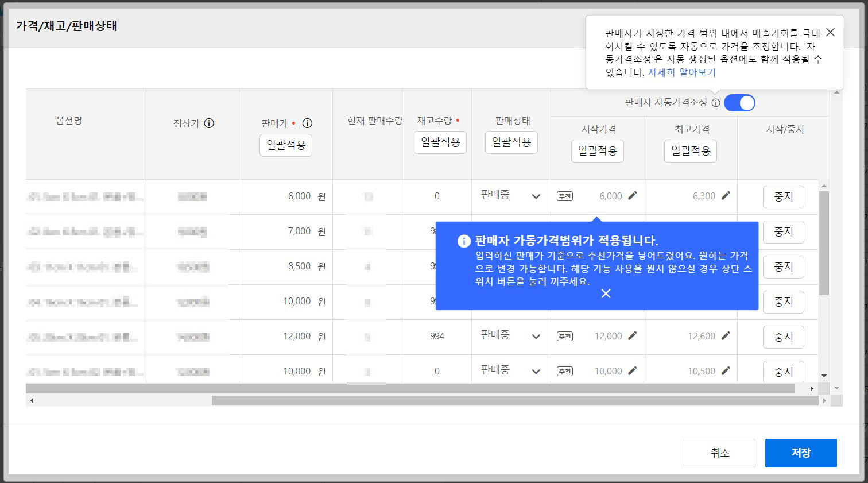The image size is (868, 483).
Task: Click 일괄적용 under 시작가격
Action: click(597, 151)
